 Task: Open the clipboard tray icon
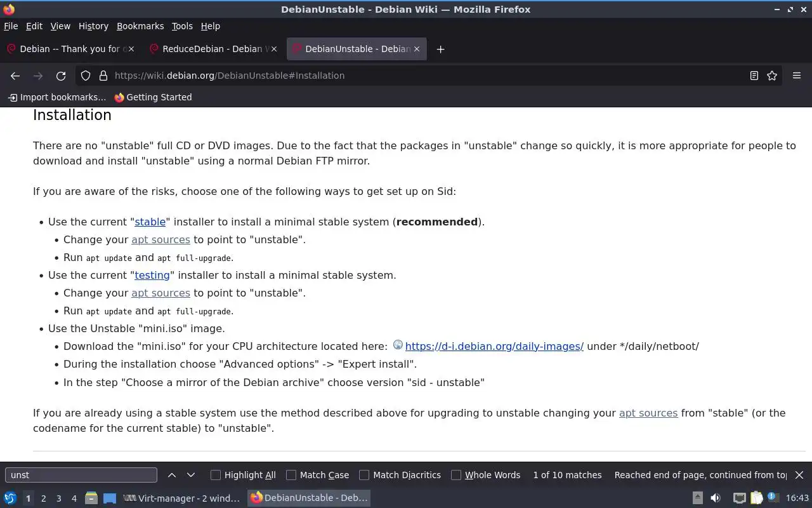(756, 498)
